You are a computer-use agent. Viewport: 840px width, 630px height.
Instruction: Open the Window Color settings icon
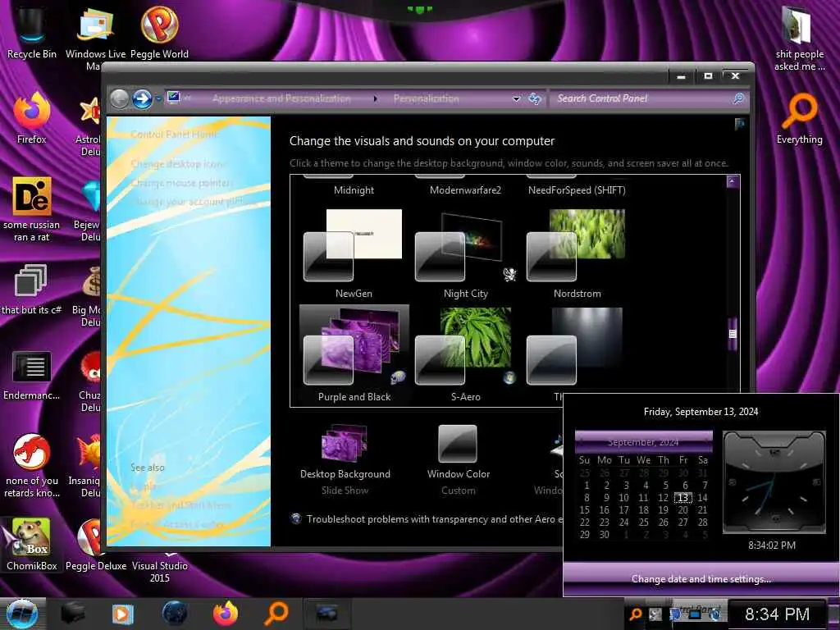point(458,444)
